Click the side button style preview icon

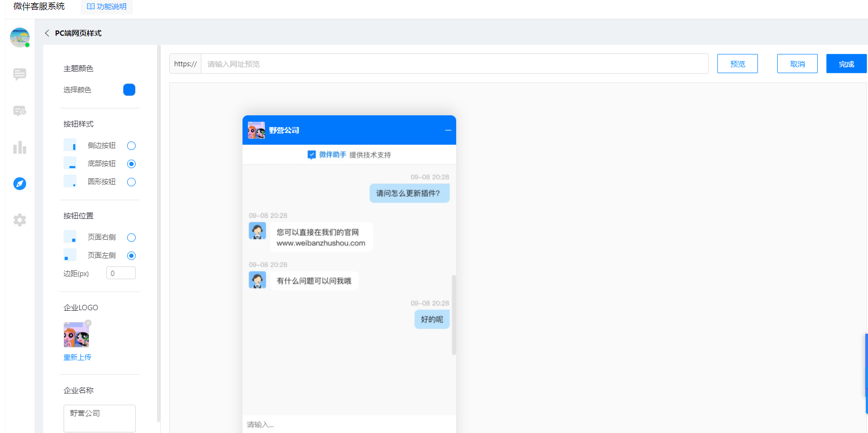coord(70,145)
